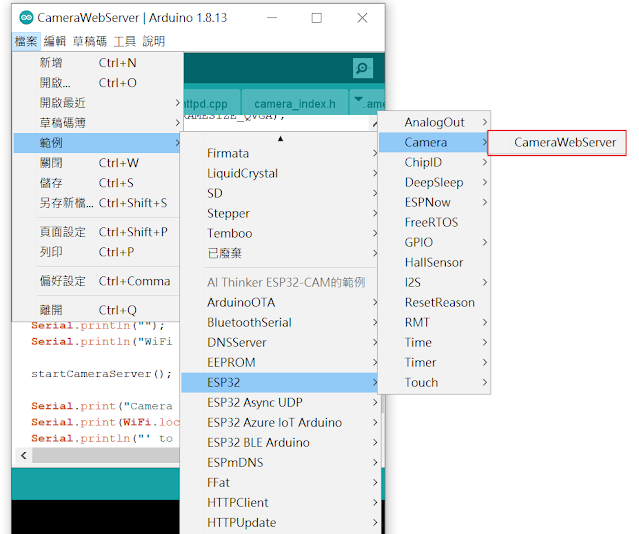639x534 pixels.
Task: Open the tab dropdown arrow in tab bar
Action: (x=359, y=99)
